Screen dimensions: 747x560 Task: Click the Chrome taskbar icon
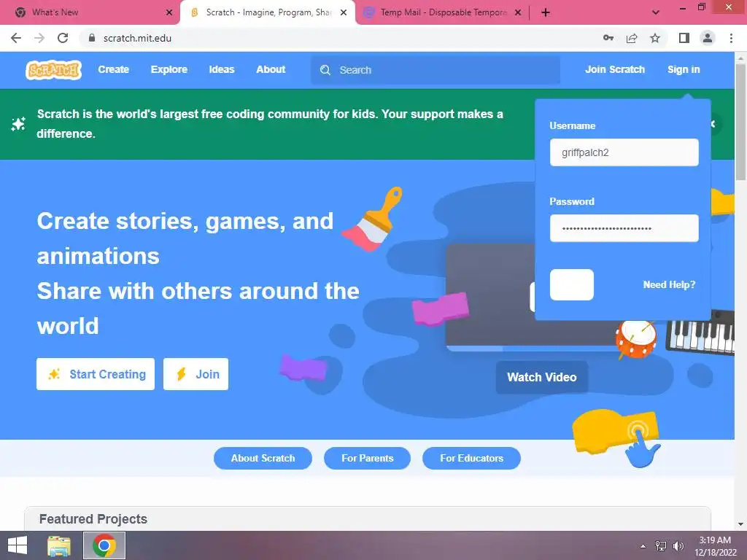point(104,545)
